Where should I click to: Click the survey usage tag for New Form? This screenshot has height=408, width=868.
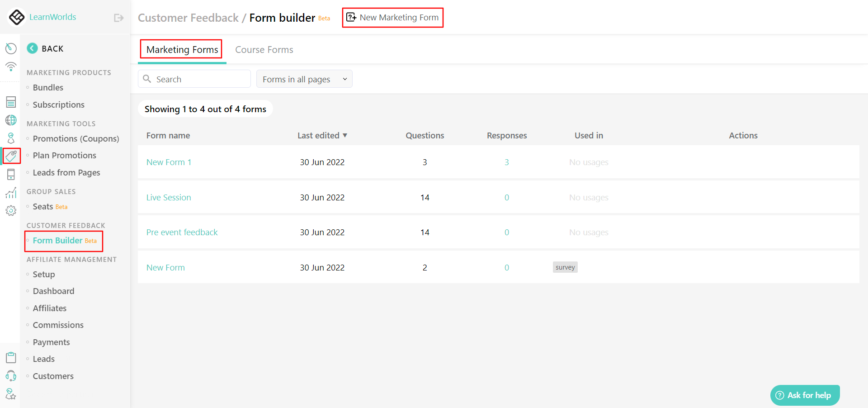[565, 267]
